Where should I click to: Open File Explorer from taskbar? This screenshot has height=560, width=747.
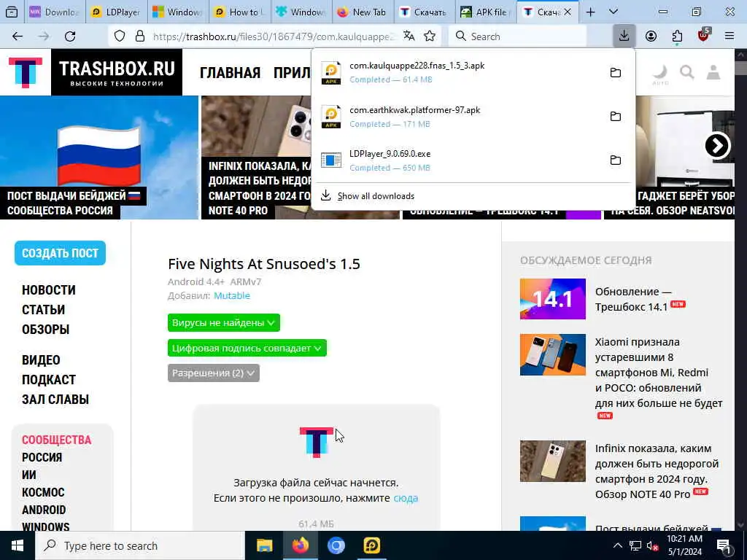coord(264,545)
